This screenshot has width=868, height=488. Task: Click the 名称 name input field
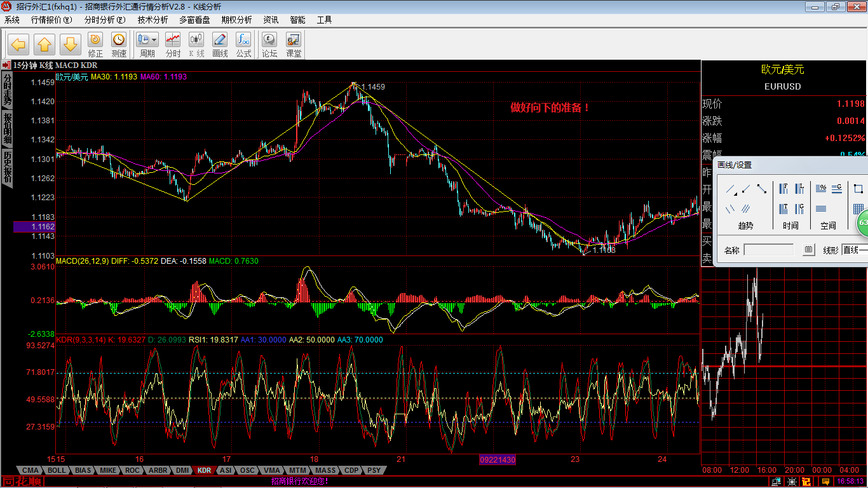click(x=769, y=250)
